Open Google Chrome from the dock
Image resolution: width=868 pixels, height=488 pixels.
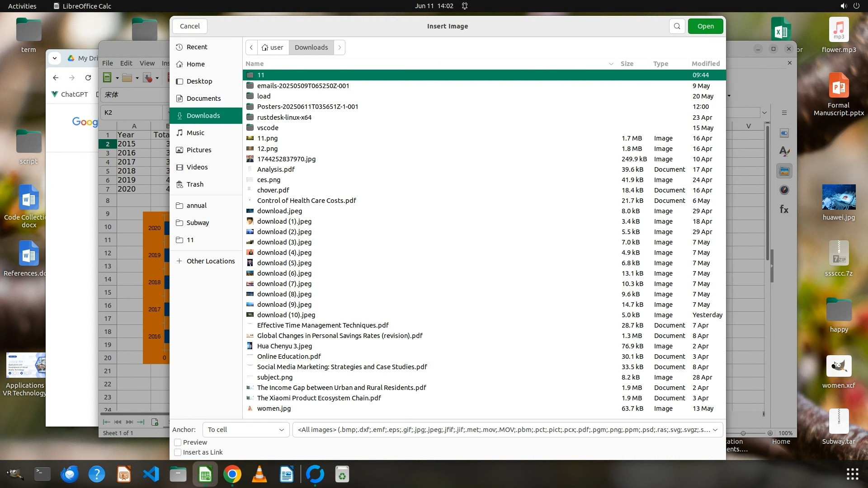point(232,474)
